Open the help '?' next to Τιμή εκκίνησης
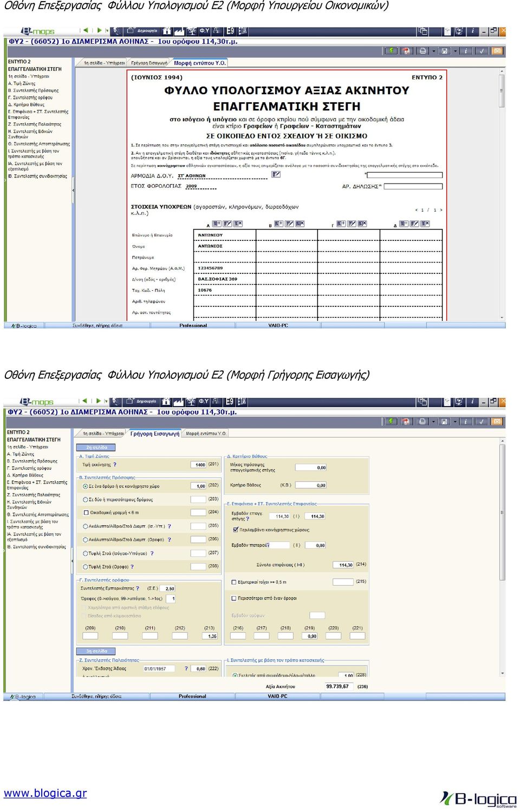This screenshot has height=812, width=520. (115, 464)
